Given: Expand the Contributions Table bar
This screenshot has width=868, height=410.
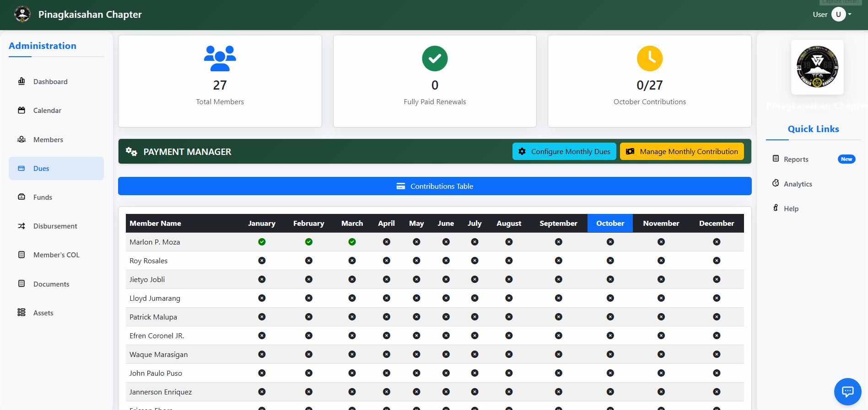Looking at the screenshot, I should coord(435,186).
